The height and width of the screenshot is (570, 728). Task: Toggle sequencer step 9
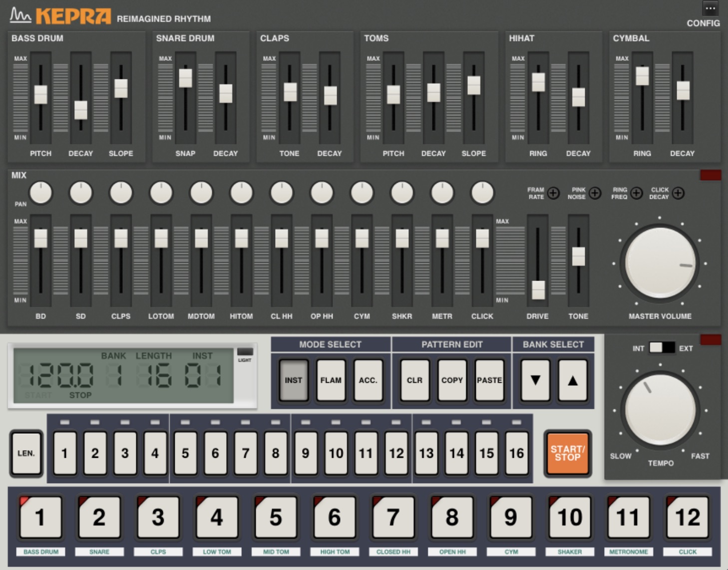[306, 453]
